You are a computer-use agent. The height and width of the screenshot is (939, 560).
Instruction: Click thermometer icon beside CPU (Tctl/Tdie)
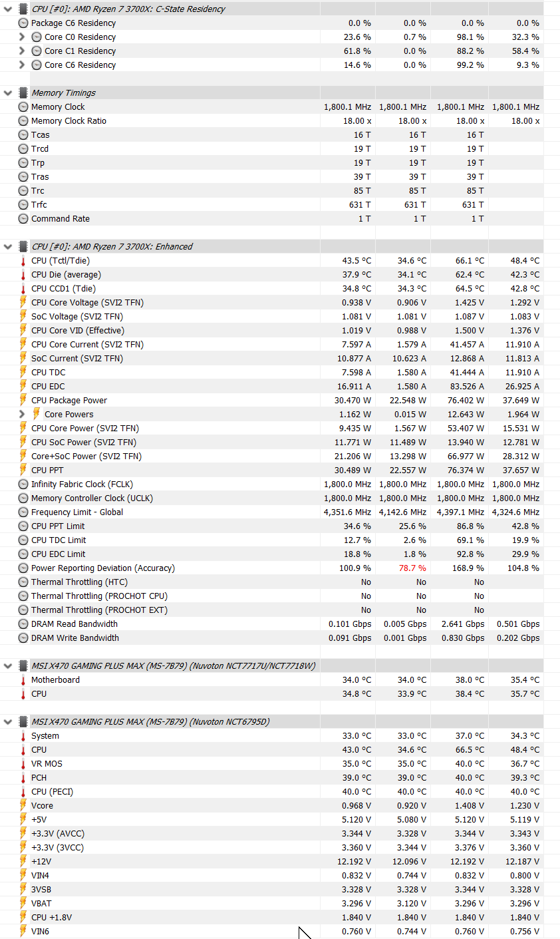(x=23, y=261)
